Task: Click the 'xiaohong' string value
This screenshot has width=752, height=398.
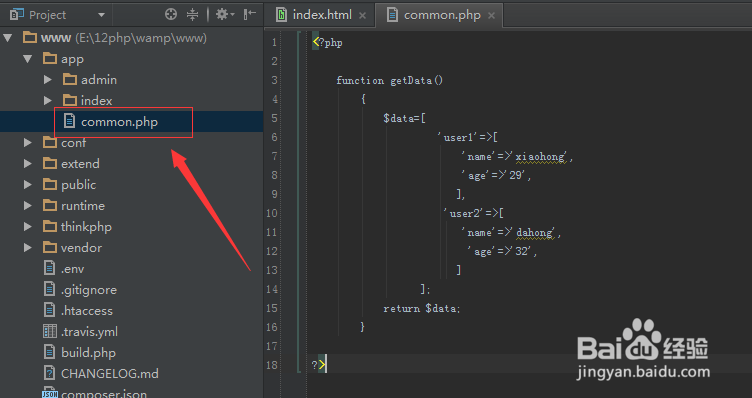Action: 540,157
